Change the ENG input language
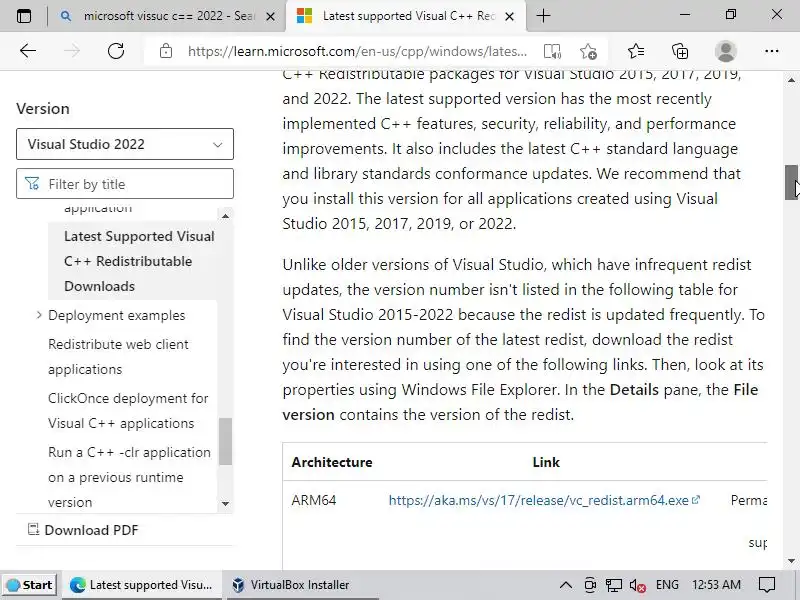Image resolution: width=800 pixels, height=600 pixels. (x=667, y=585)
